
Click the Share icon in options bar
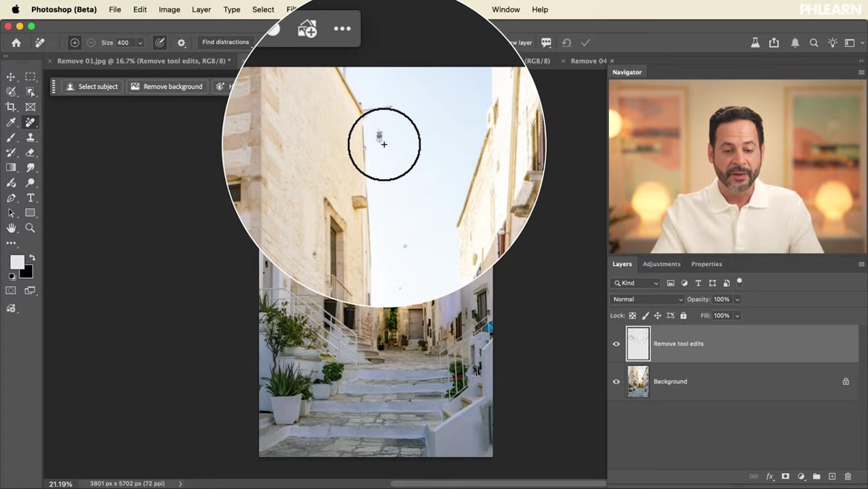[774, 43]
